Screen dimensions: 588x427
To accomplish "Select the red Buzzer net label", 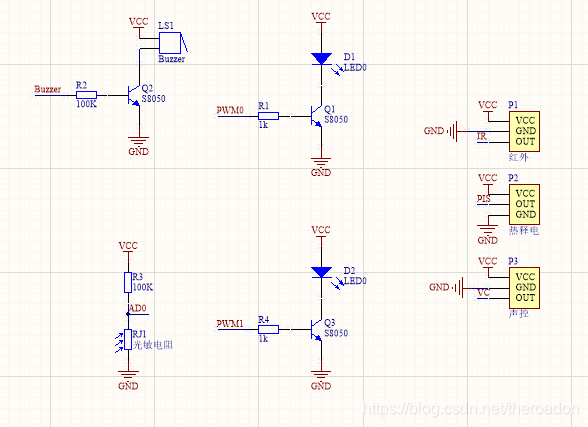I will click(x=48, y=89).
